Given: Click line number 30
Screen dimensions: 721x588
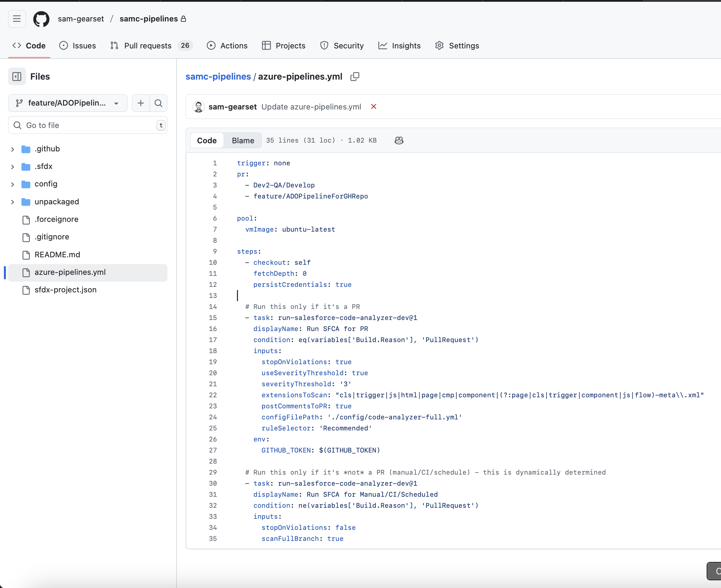Looking at the screenshot, I should pos(213,484).
